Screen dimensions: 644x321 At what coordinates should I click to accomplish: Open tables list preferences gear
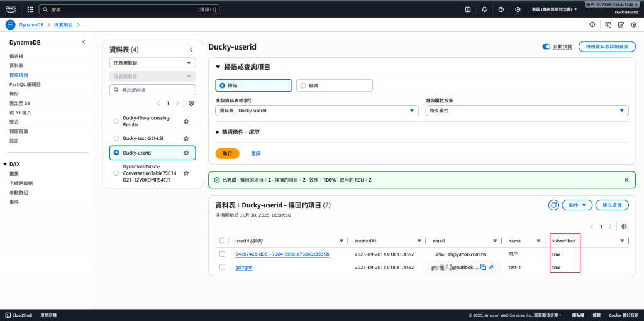191,104
